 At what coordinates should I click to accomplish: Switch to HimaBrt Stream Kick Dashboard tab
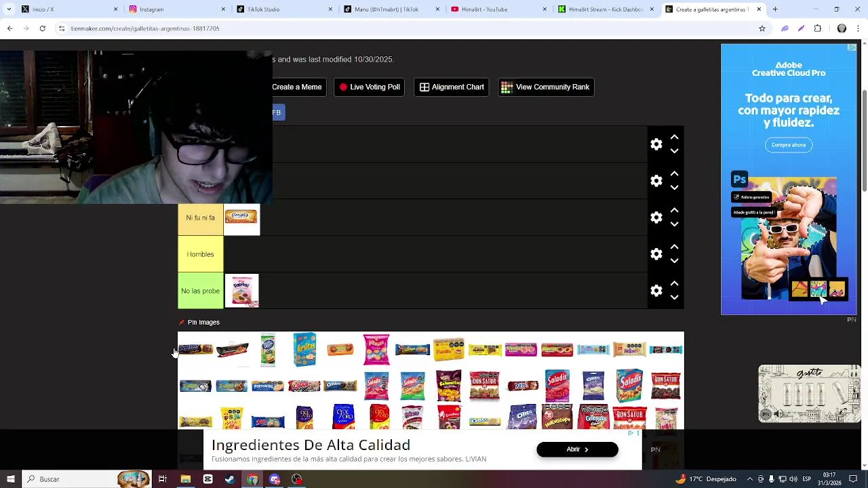pyautogui.click(x=606, y=9)
